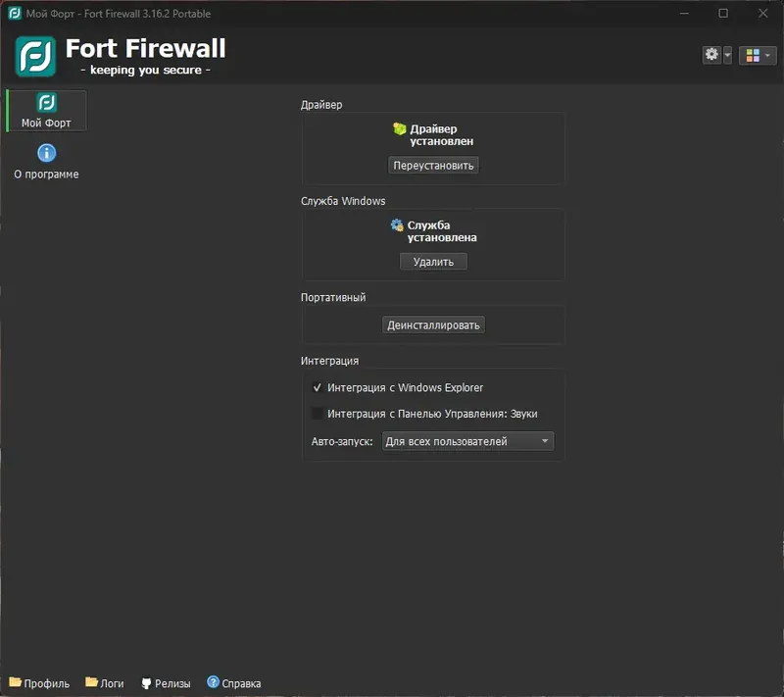Click the Fort Firewall logo in header
Image resolution: width=784 pixels, height=697 pixels.
pyautogui.click(x=35, y=57)
